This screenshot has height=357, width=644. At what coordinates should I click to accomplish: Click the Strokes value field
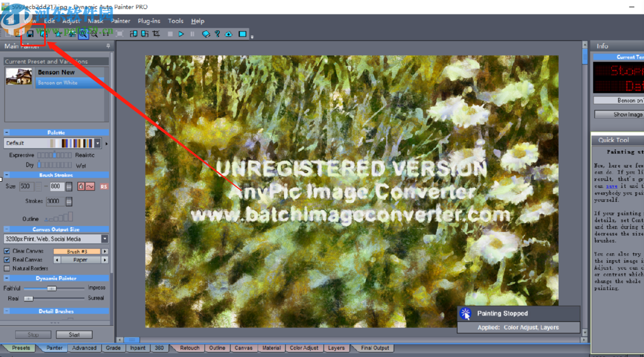tap(55, 201)
